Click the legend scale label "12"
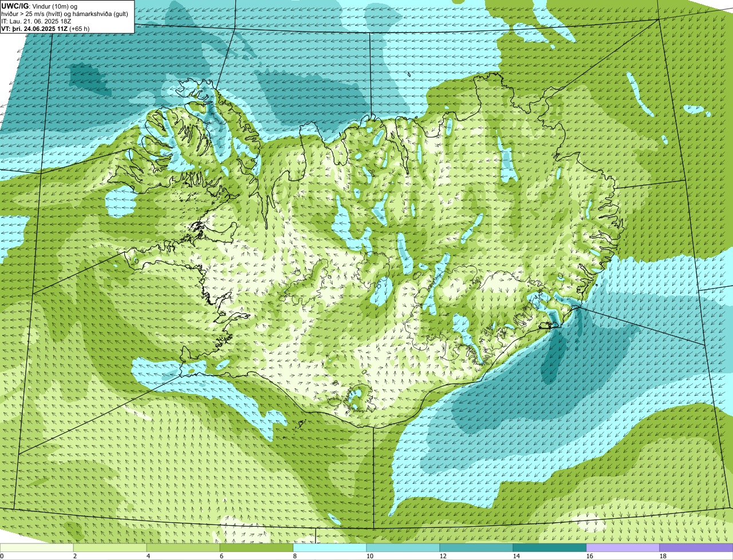Viewport: 733px width, 560px height. (443, 556)
